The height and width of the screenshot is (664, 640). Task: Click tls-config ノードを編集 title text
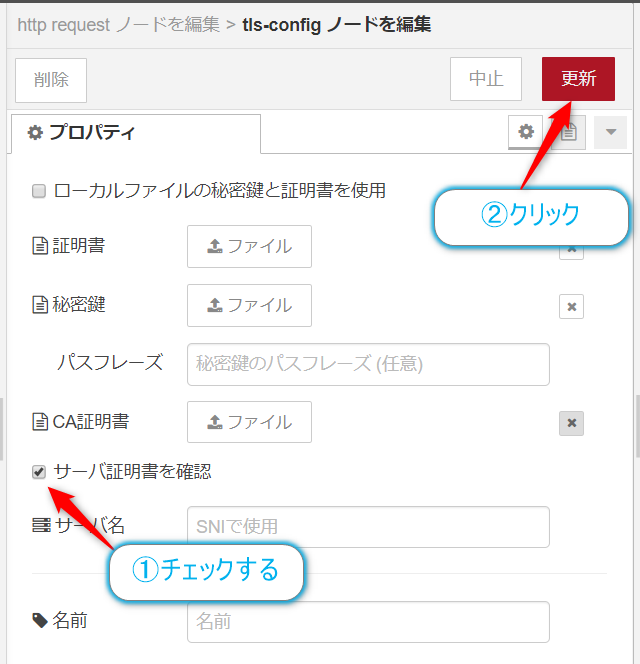pyautogui.click(x=337, y=25)
